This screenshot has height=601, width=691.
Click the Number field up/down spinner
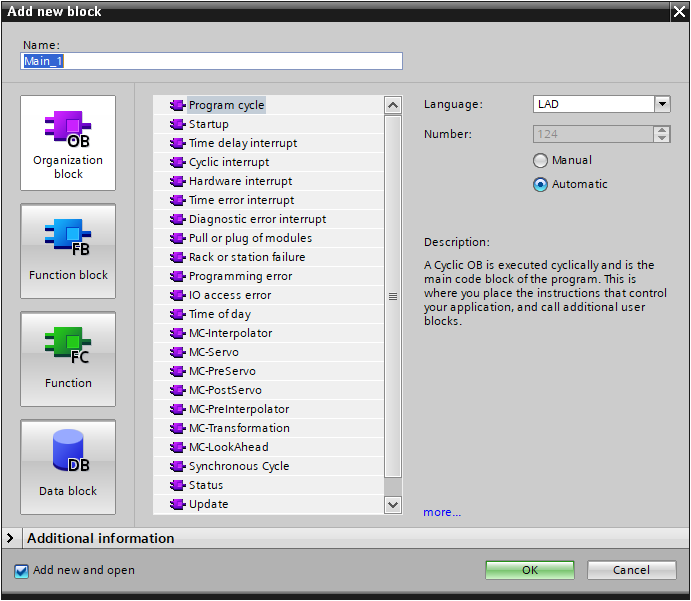pos(661,134)
